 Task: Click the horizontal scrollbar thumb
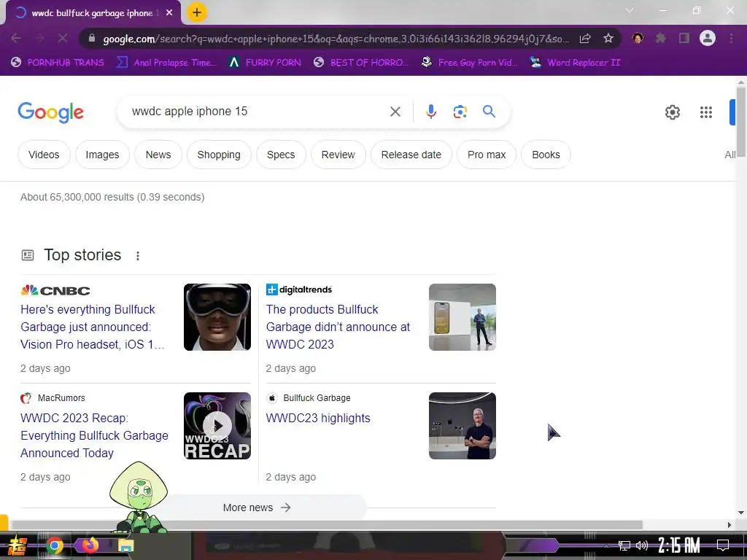[326, 525]
